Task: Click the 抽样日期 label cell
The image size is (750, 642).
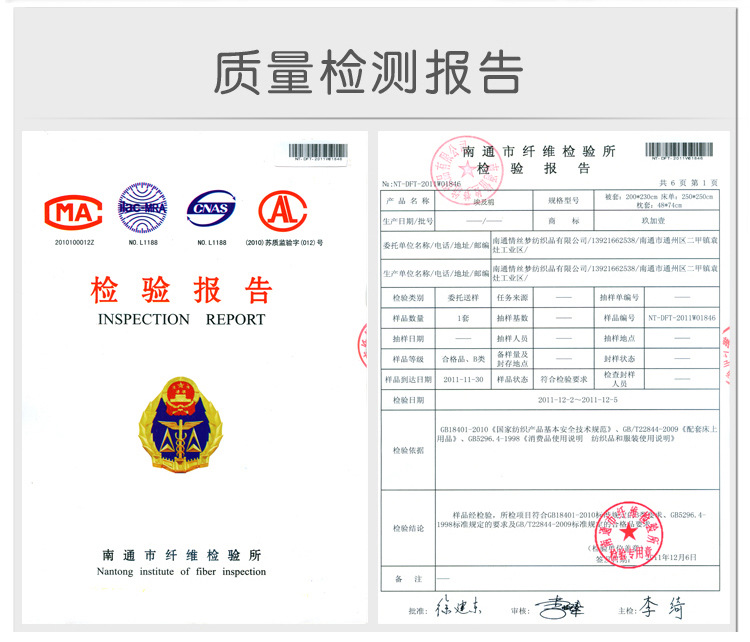Action: 408,339
